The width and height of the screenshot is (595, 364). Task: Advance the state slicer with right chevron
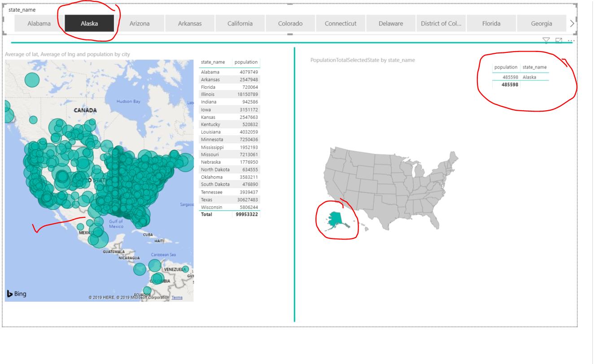(x=572, y=24)
